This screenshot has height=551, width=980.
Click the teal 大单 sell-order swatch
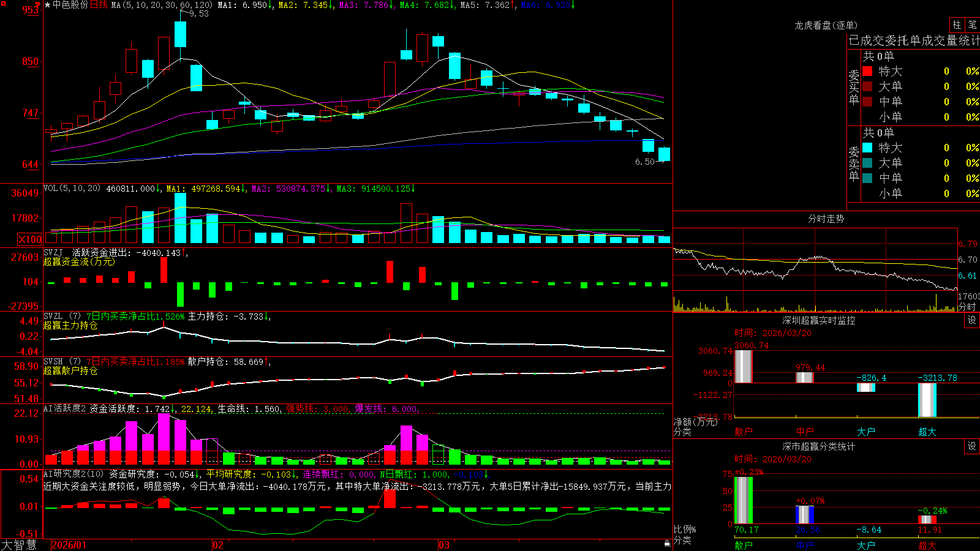(x=867, y=163)
